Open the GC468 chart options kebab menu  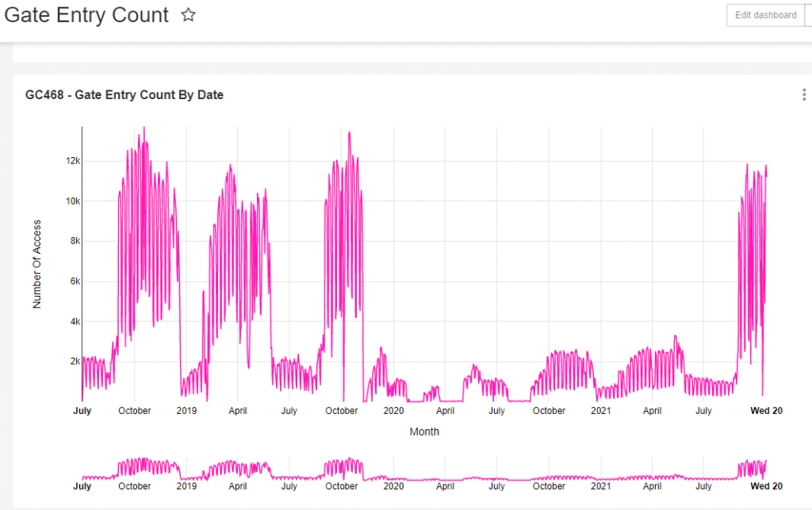[x=804, y=94]
